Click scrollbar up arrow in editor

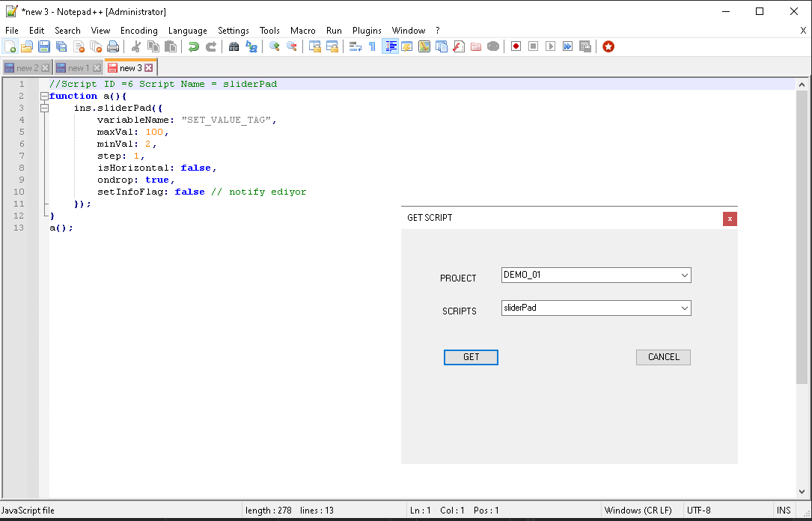click(x=802, y=85)
